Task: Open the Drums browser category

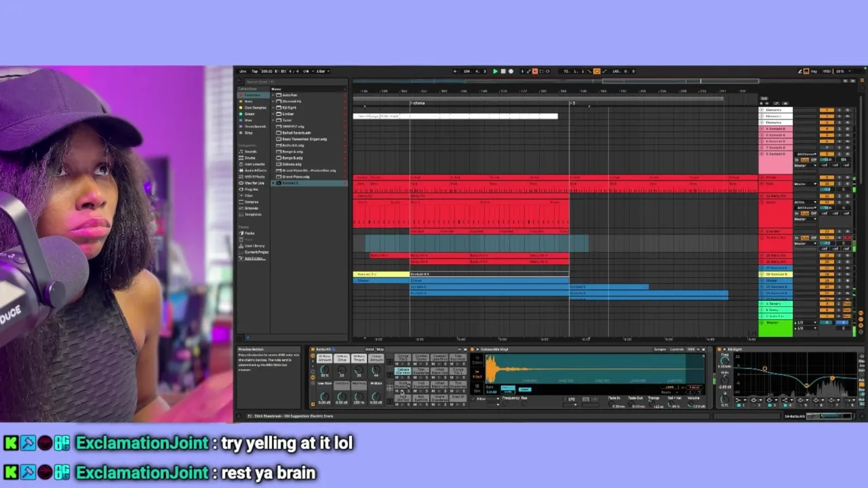Action: pos(250,158)
